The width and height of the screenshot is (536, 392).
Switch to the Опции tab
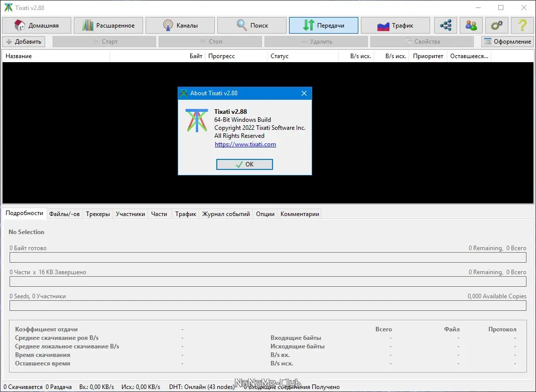(x=265, y=214)
